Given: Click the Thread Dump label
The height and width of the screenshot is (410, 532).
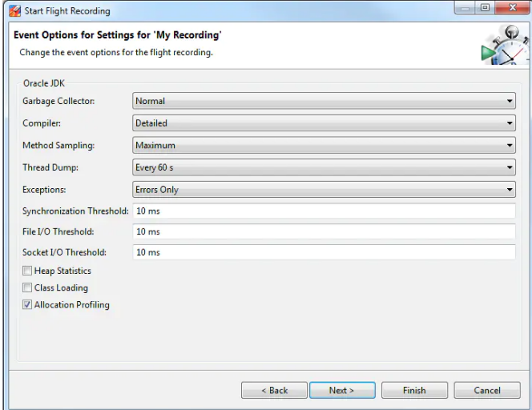Looking at the screenshot, I should (x=50, y=167).
